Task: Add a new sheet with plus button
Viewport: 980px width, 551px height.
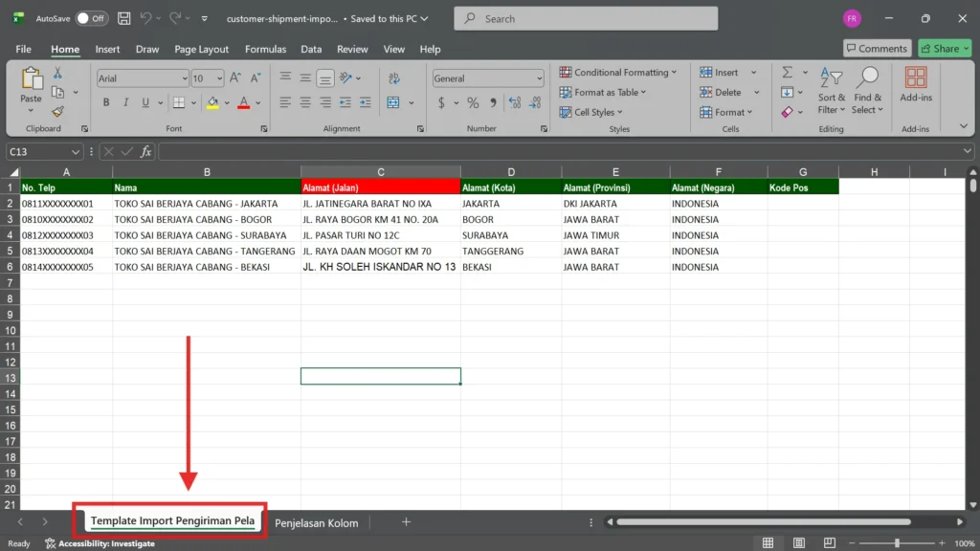Action: tap(406, 521)
